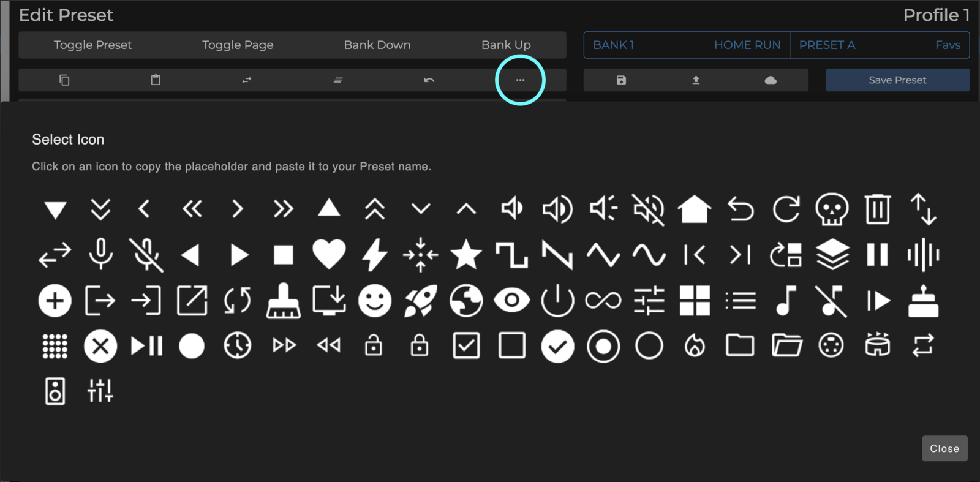Pick the speaker cabinet icon
Viewport: 980px width, 482px height.
coord(55,391)
